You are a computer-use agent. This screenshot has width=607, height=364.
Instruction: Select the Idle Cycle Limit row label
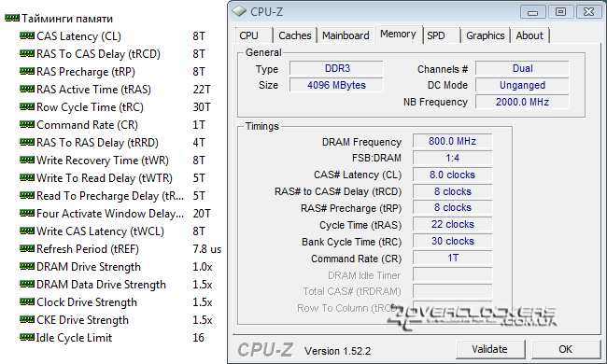[x=74, y=338]
